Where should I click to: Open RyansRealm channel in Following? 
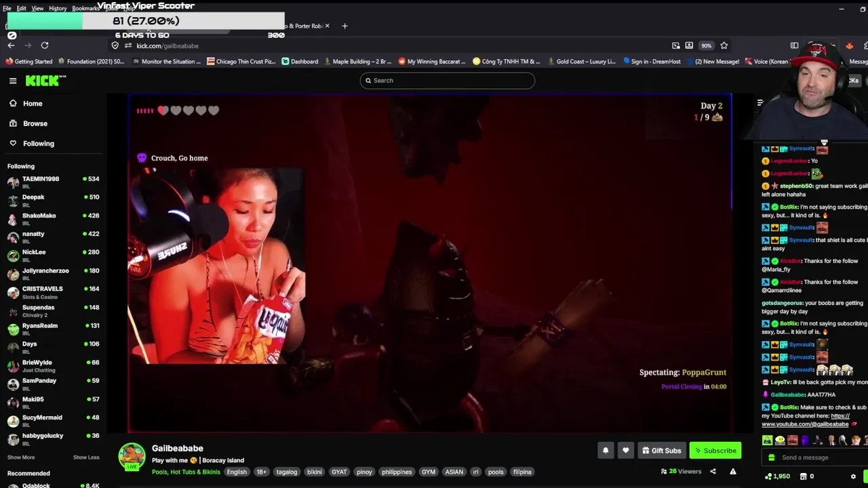53,329
